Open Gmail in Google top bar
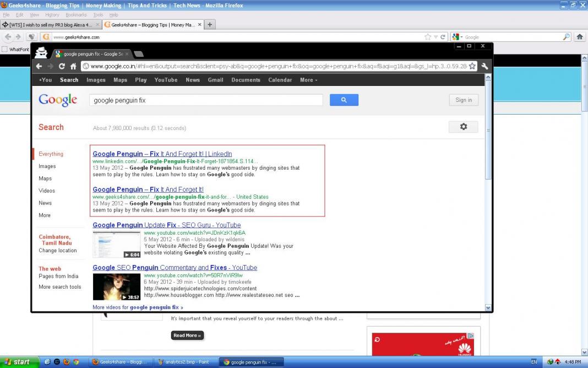The image size is (588, 368). tap(216, 80)
